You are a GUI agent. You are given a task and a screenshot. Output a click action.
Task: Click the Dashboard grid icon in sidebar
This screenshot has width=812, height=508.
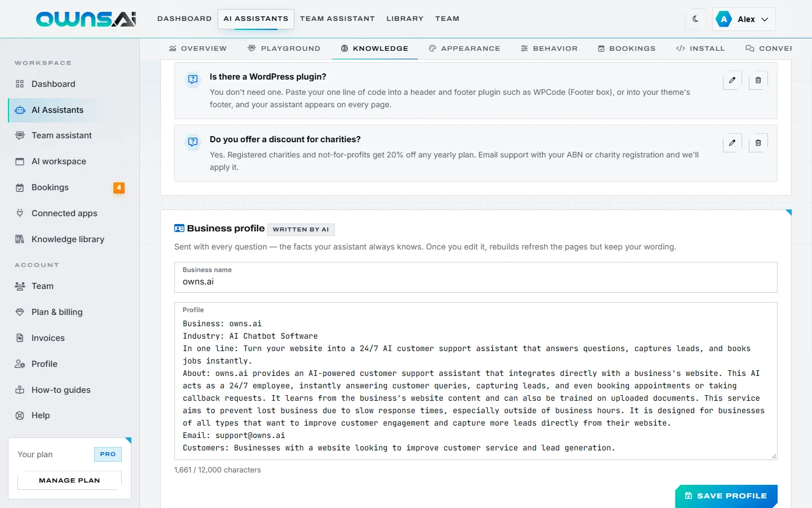click(20, 84)
